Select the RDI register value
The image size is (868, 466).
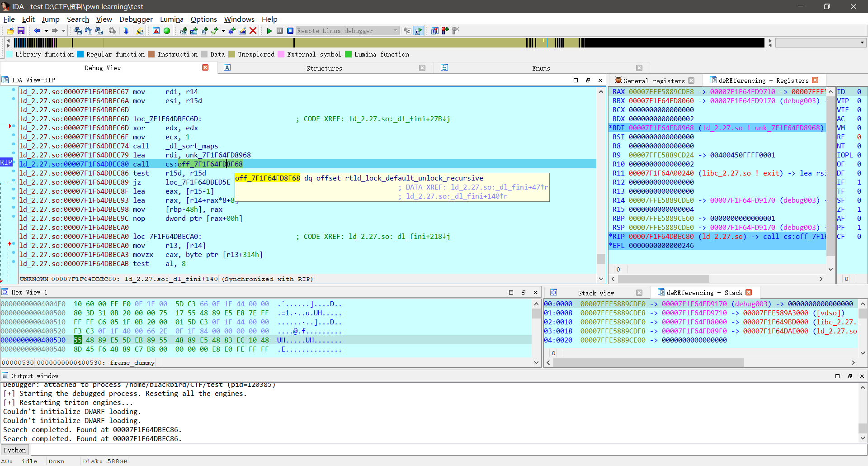(x=661, y=128)
